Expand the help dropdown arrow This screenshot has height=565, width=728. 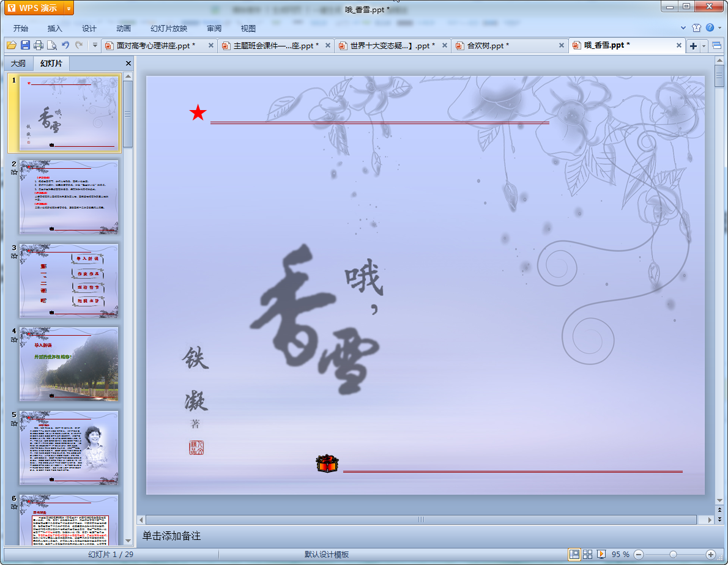[x=720, y=28]
